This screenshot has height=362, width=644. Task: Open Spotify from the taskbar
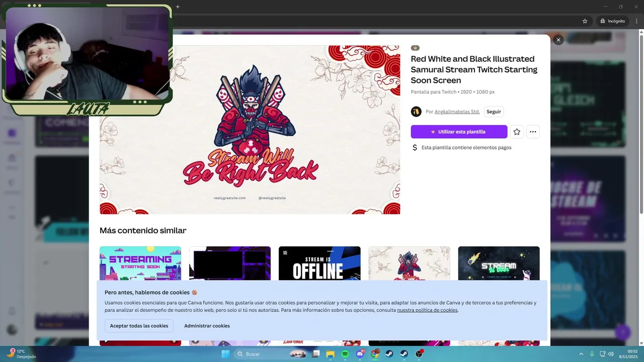pos(345,354)
